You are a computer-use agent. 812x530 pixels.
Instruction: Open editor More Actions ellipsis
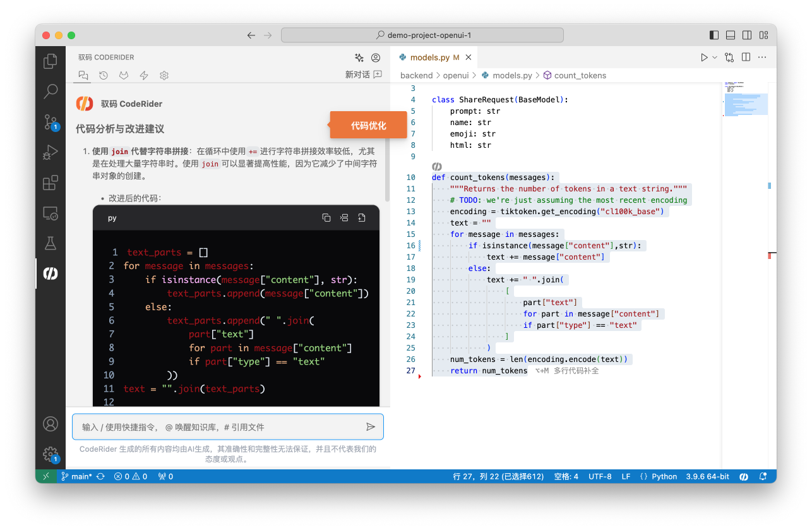point(762,57)
